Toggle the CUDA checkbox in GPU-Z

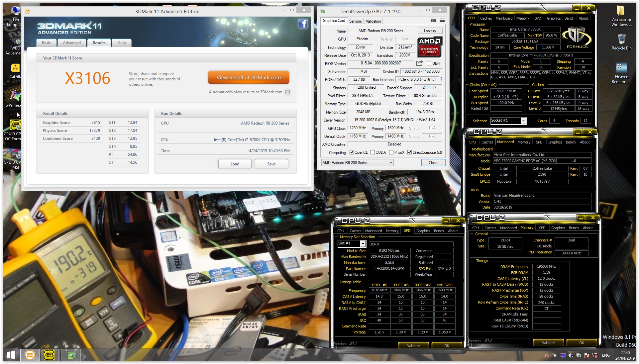373,152
